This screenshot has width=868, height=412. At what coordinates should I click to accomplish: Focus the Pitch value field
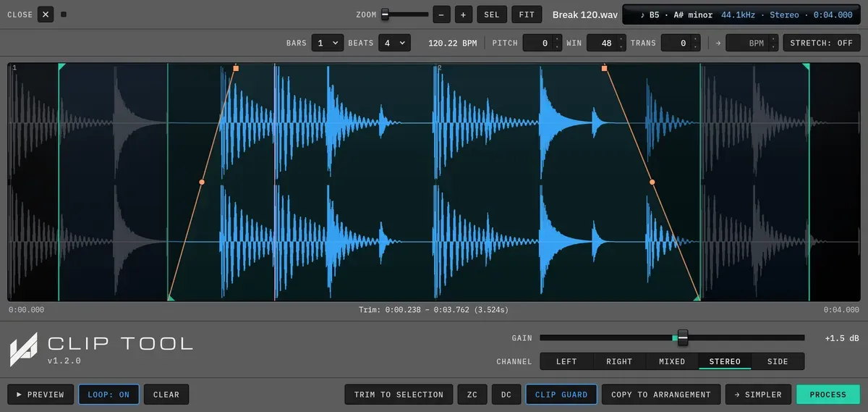tap(537, 43)
